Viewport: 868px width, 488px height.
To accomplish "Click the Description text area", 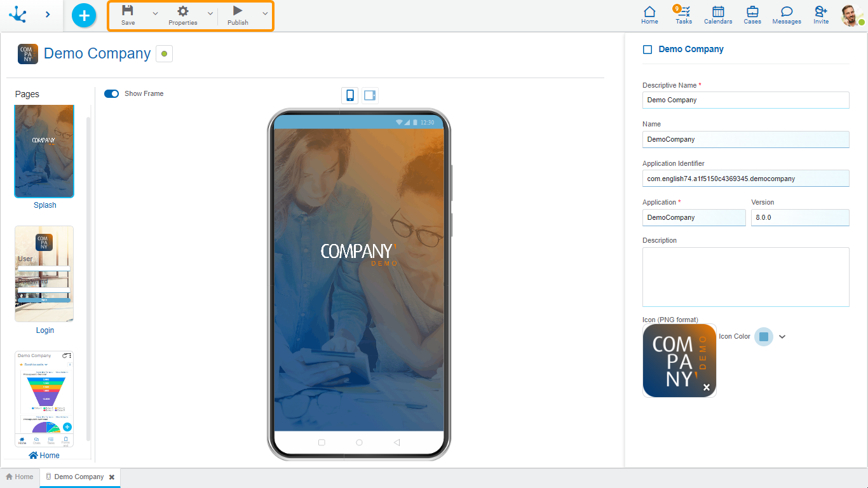I will [x=746, y=277].
